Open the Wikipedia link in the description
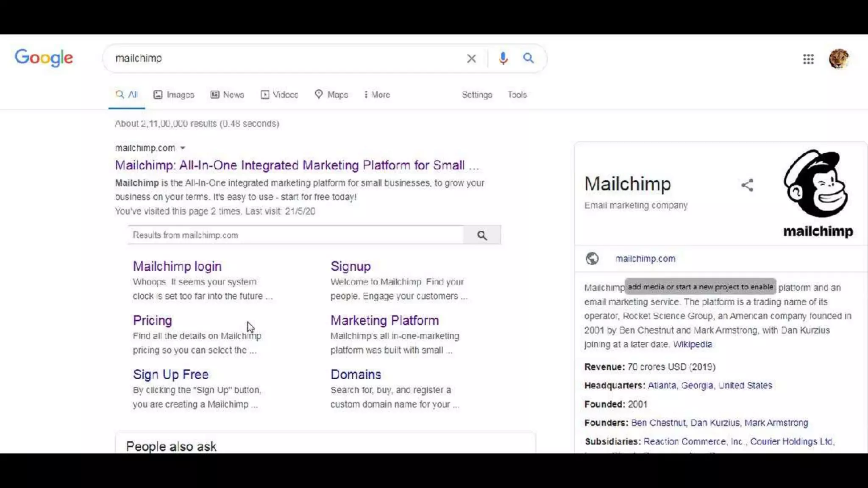This screenshot has width=868, height=488. pos(692,344)
